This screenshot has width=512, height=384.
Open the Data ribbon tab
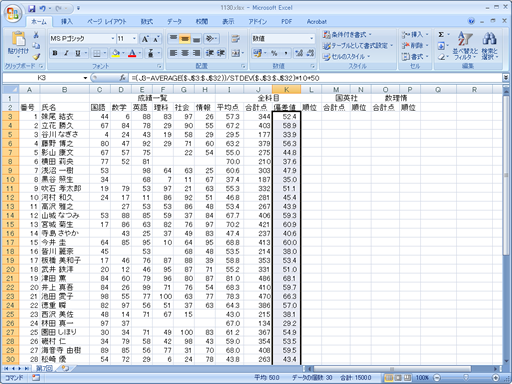point(174,22)
